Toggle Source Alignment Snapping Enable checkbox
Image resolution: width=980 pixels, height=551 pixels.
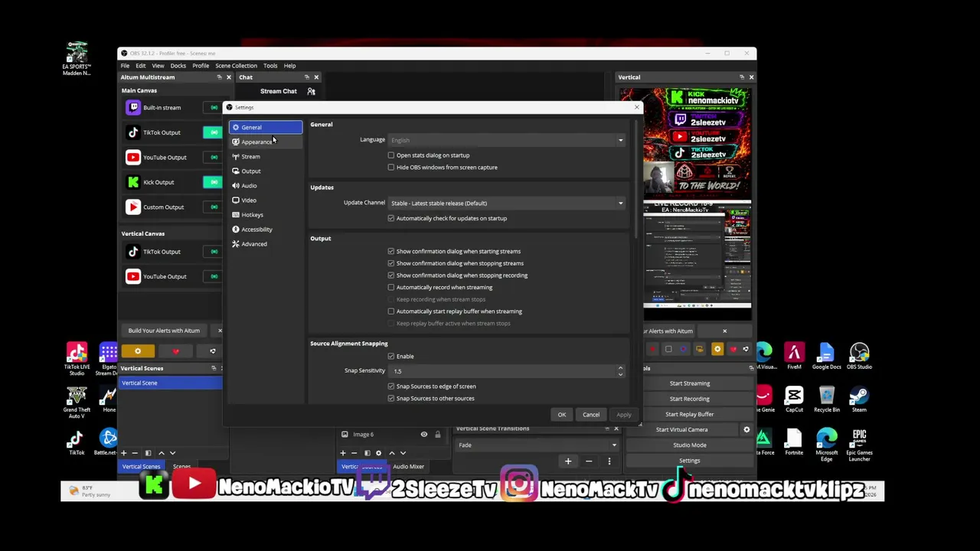pyautogui.click(x=391, y=357)
